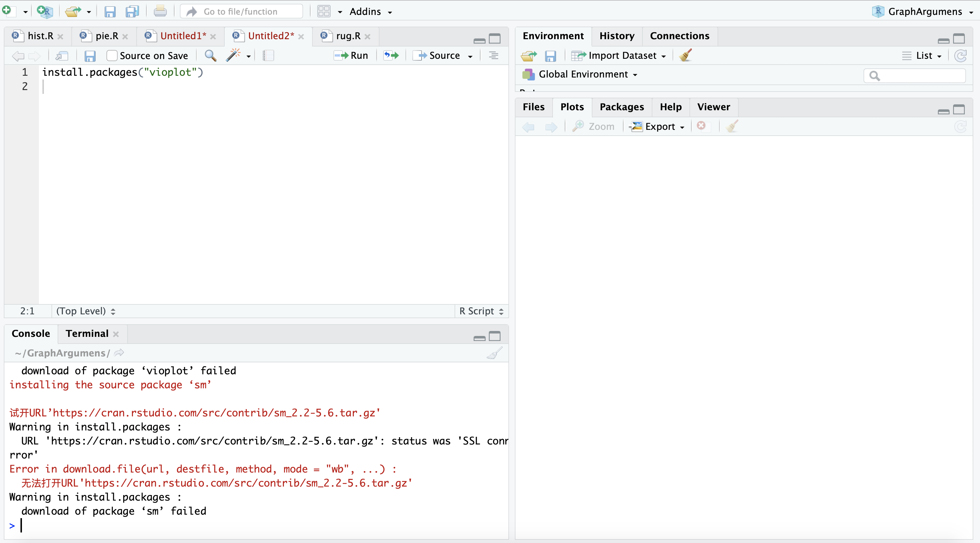The height and width of the screenshot is (543, 980).
Task: Click the Open file folder icon
Action: (x=73, y=11)
